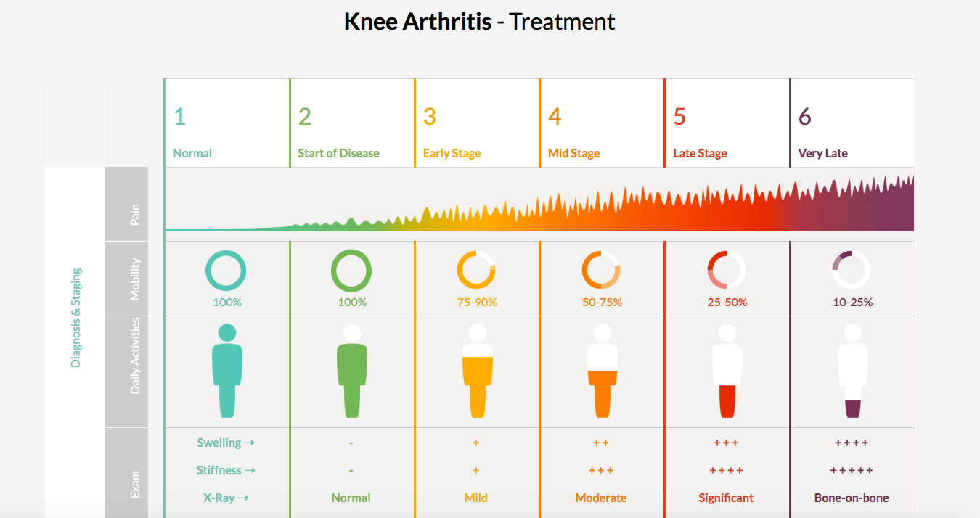This screenshot has height=518, width=980.
Task: Click the Bone-on-bone X-Ray result
Action: [x=852, y=498]
